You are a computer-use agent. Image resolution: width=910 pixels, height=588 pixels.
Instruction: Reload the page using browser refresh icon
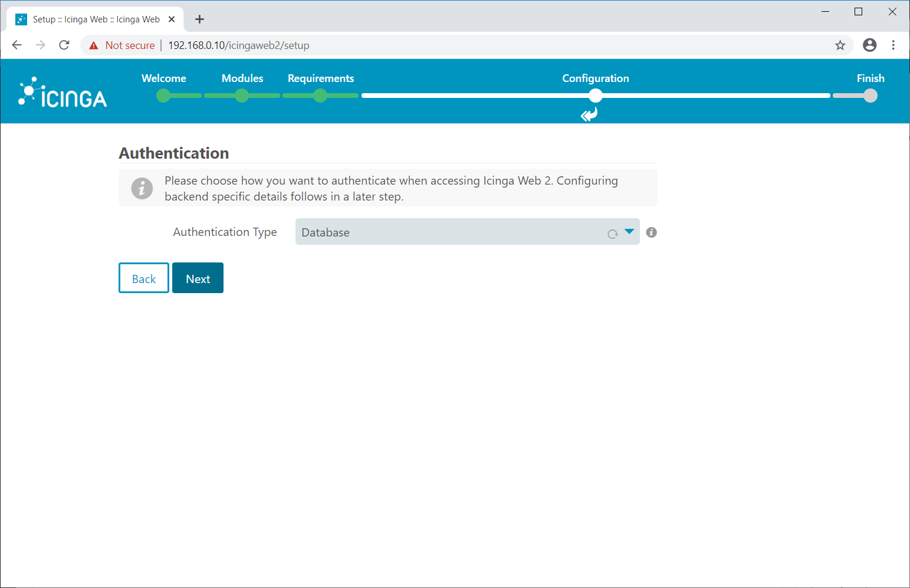click(x=64, y=45)
